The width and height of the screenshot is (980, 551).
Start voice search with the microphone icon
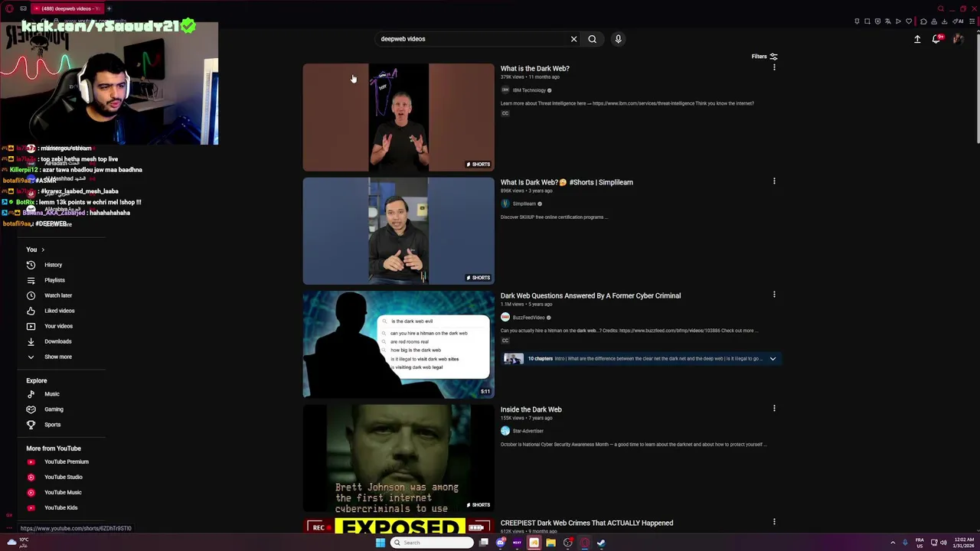click(618, 39)
